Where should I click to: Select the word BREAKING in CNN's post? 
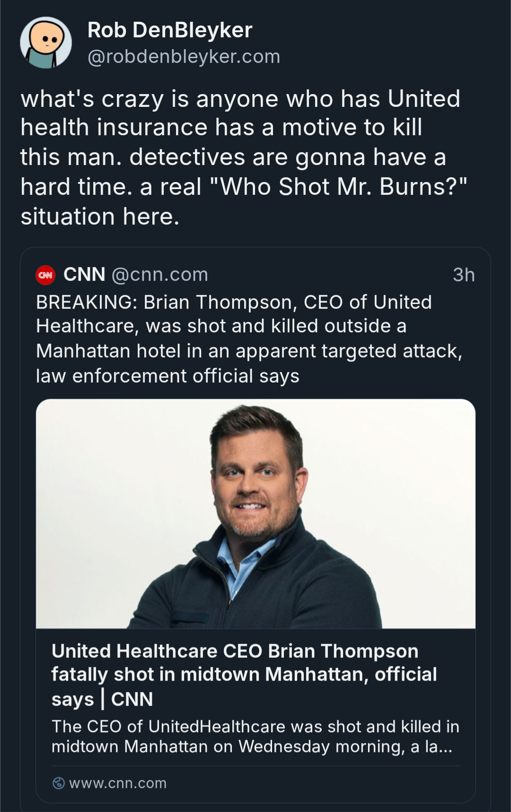(x=86, y=302)
